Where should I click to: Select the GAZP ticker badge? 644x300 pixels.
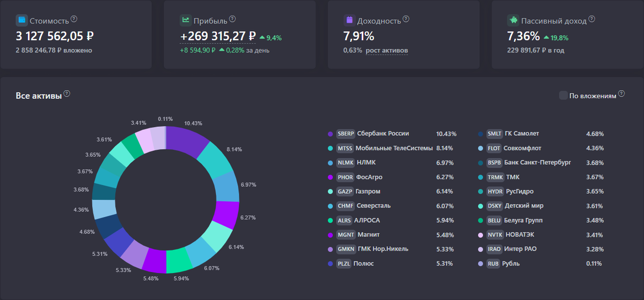pos(346,192)
